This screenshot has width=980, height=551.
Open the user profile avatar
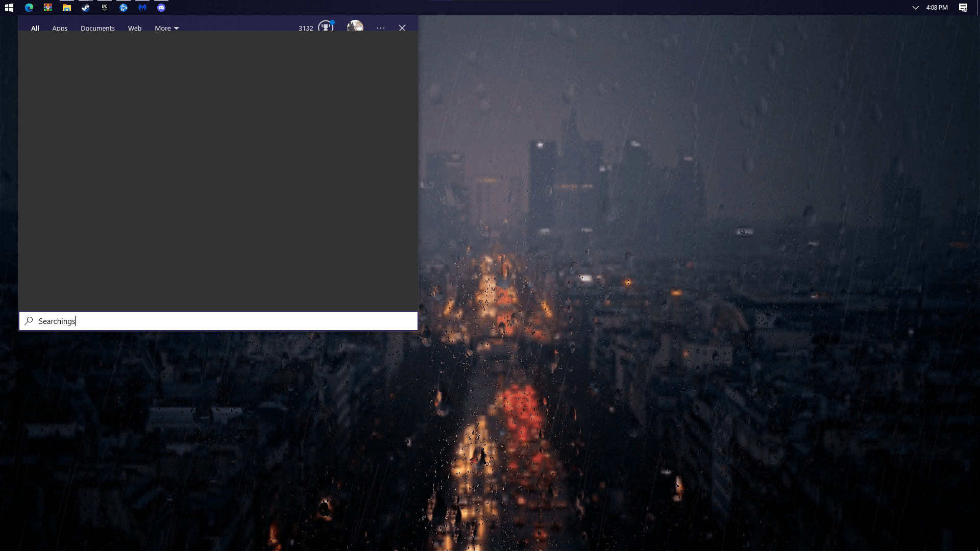click(x=355, y=27)
